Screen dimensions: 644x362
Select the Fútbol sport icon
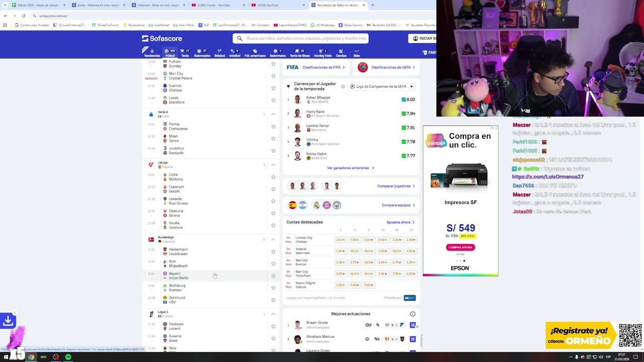[170, 53]
